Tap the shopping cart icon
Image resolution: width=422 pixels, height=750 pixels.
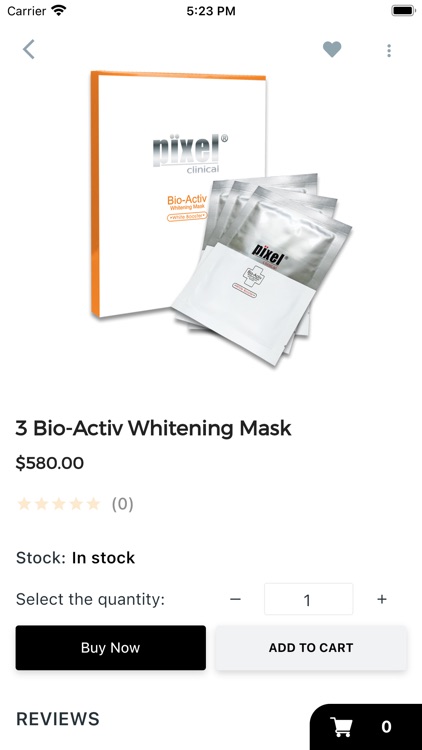[x=342, y=727]
